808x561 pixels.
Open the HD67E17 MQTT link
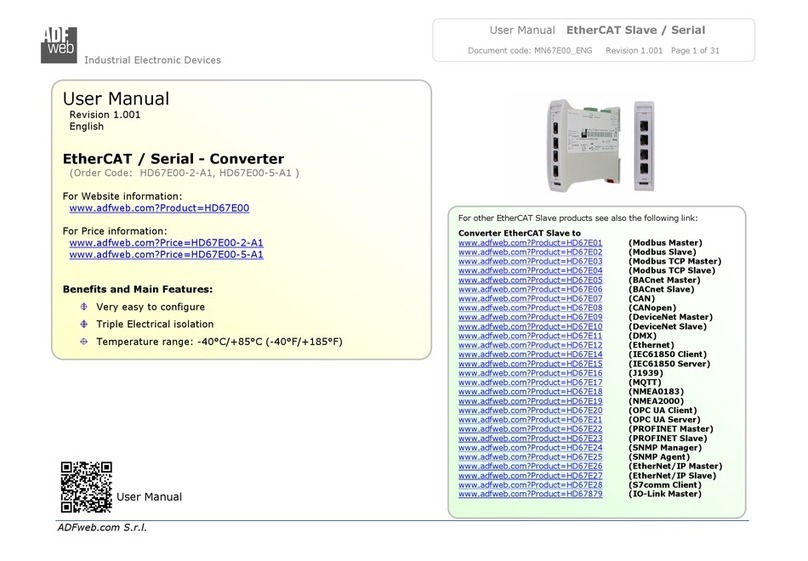pyautogui.click(x=530, y=382)
